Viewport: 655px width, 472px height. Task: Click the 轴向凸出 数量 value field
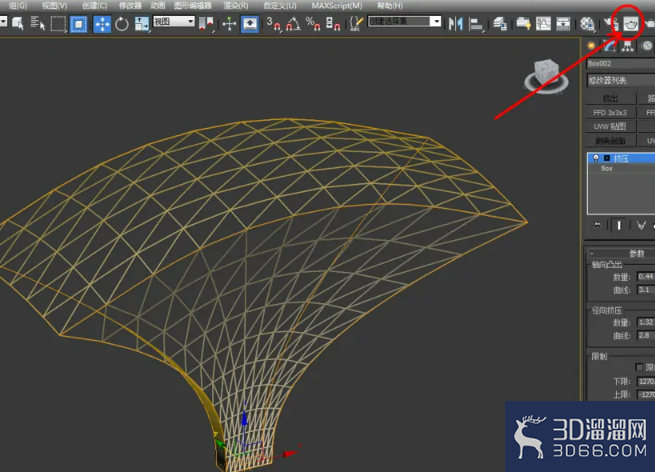click(x=646, y=277)
